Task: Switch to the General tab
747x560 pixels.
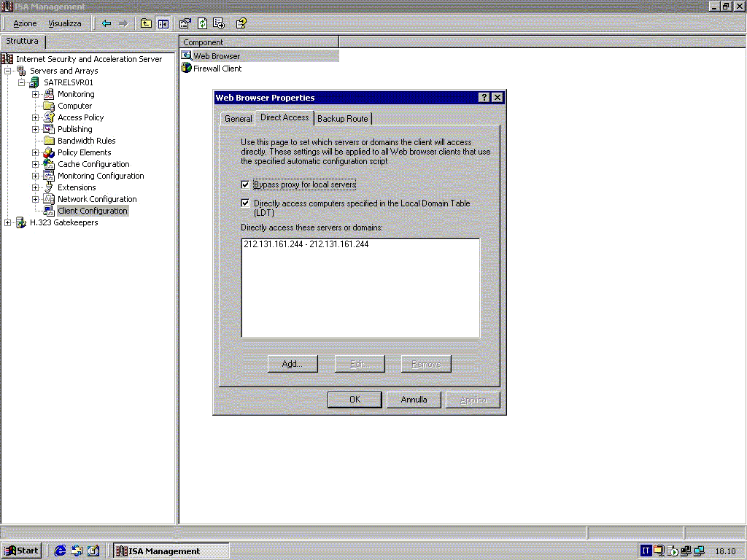Action: (x=238, y=119)
